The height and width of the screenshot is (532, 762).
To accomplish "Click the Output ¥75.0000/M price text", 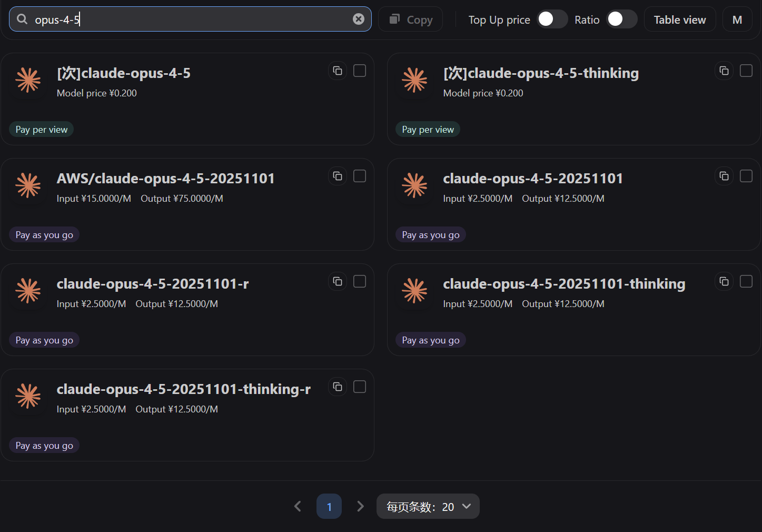I will tap(182, 199).
